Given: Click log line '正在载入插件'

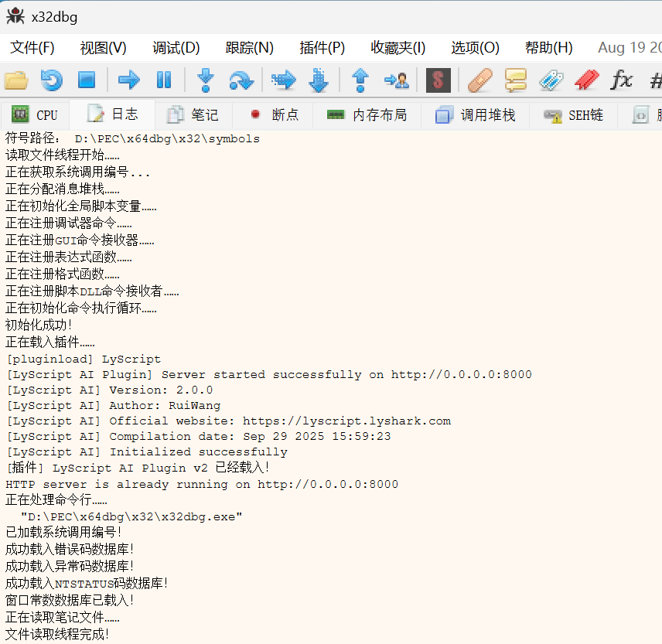Looking at the screenshot, I should (49, 342).
